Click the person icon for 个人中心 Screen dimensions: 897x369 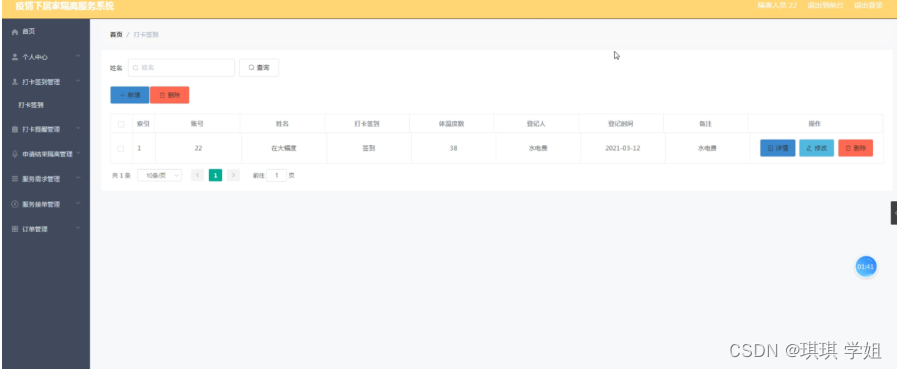pos(15,57)
